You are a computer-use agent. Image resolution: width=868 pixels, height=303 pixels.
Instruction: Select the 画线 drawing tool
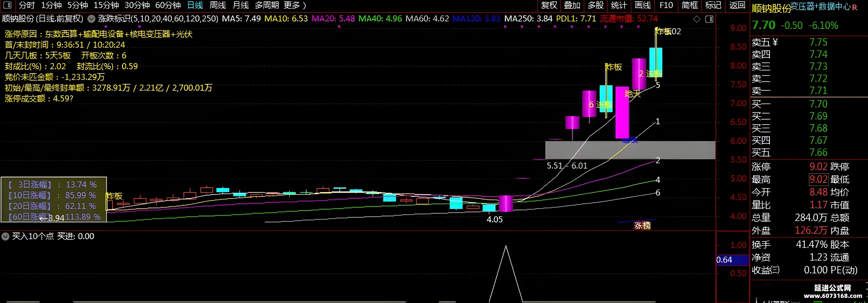point(642,5)
